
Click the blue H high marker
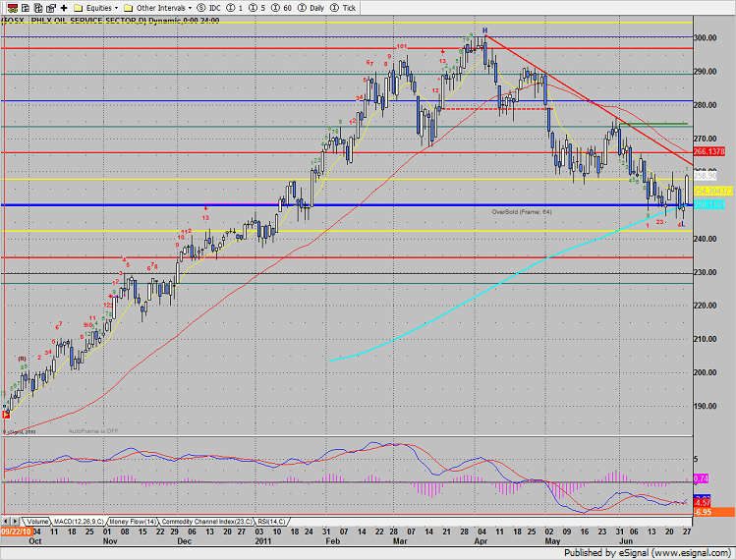(484, 30)
